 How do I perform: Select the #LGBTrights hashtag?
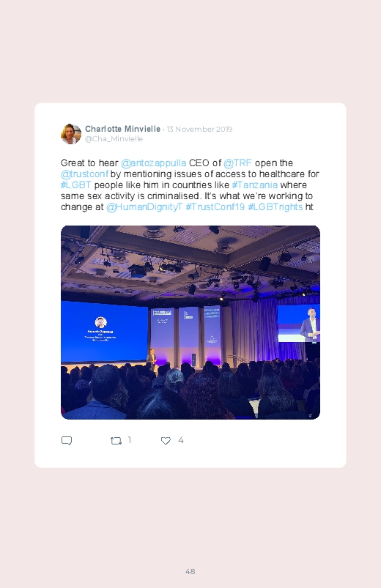click(x=275, y=207)
